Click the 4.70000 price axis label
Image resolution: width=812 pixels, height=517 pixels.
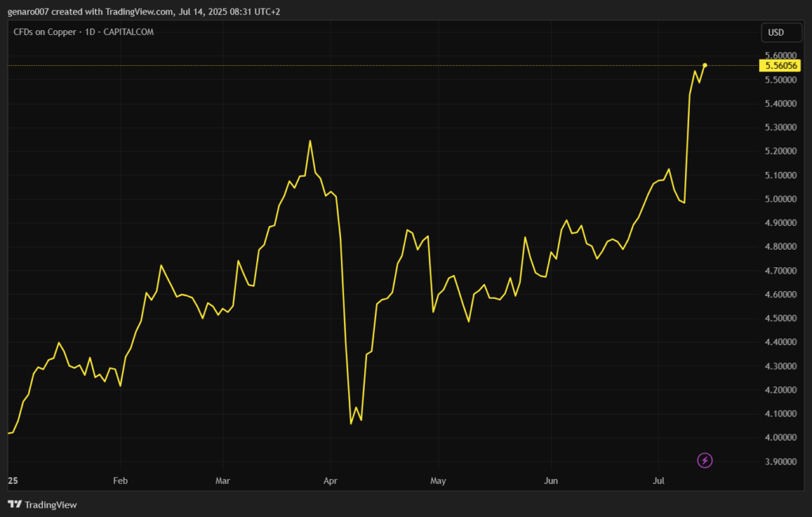coord(780,271)
